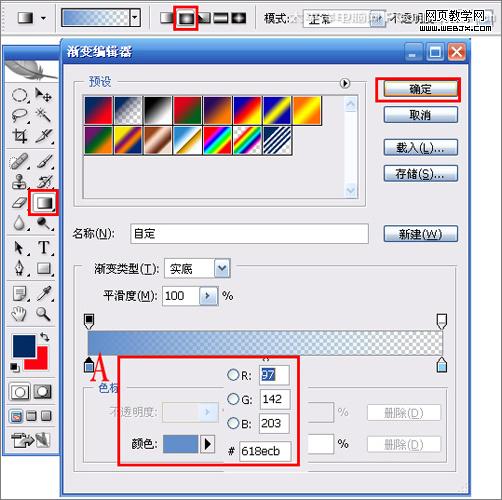Choose Full screen mode
The image size is (502, 500).
(x=46, y=416)
